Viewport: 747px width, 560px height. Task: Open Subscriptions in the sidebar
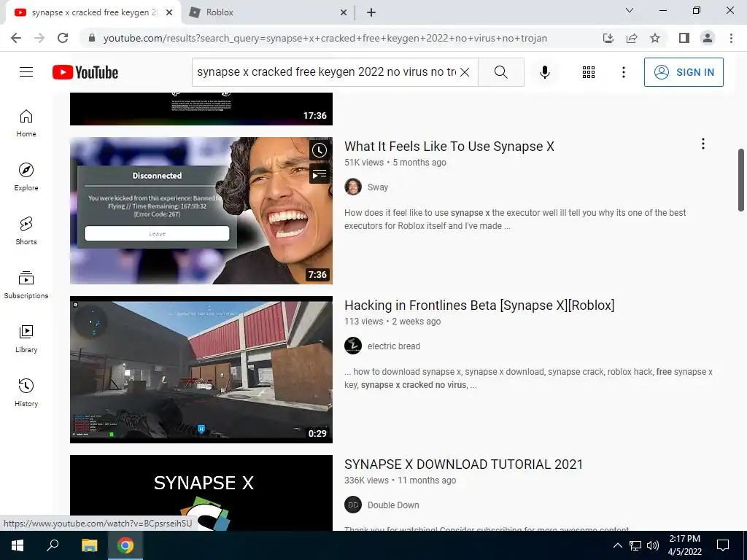(26, 285)
